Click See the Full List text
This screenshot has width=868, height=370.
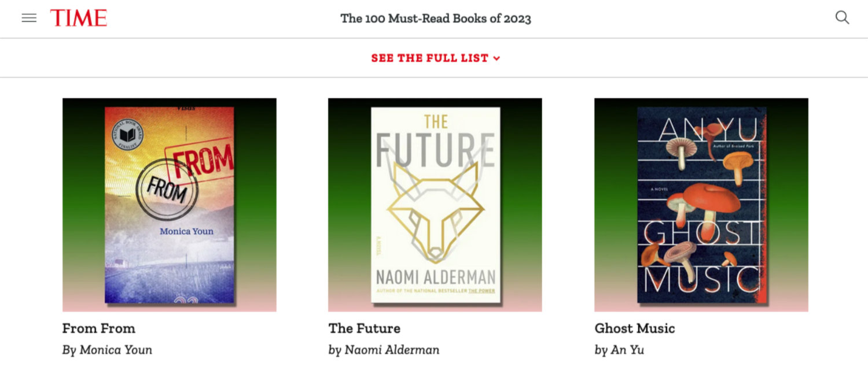pyautogui.click(x=430, y=58)
